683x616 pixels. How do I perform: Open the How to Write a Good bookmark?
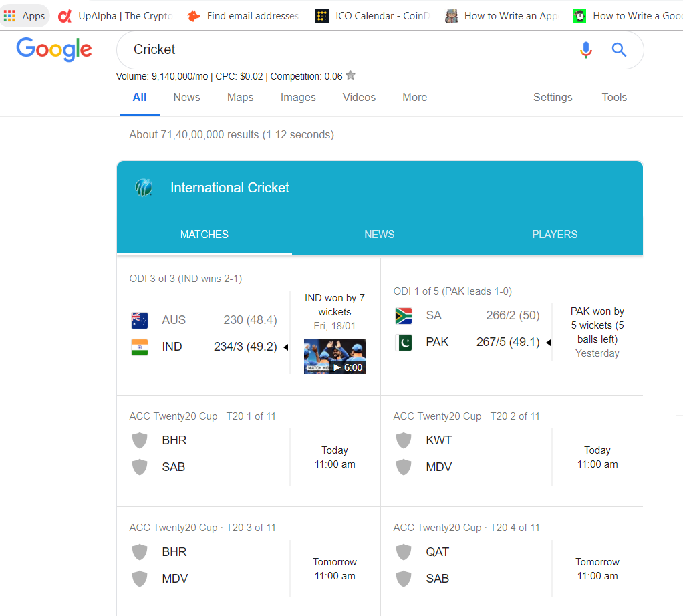click(628, 16)
